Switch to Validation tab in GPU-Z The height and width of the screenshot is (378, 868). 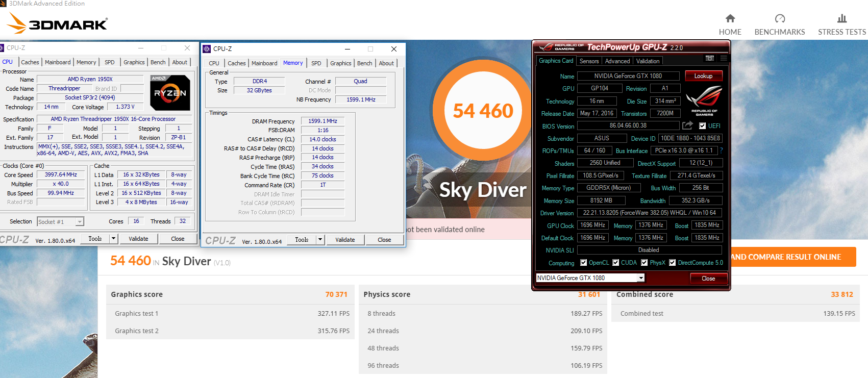[x=648, y=61]
